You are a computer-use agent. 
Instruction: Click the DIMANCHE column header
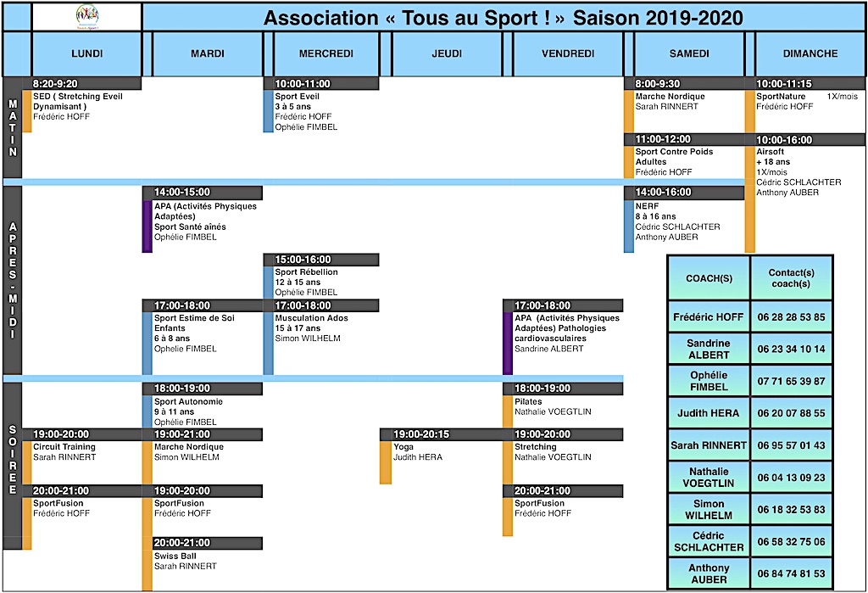point(810,53)
